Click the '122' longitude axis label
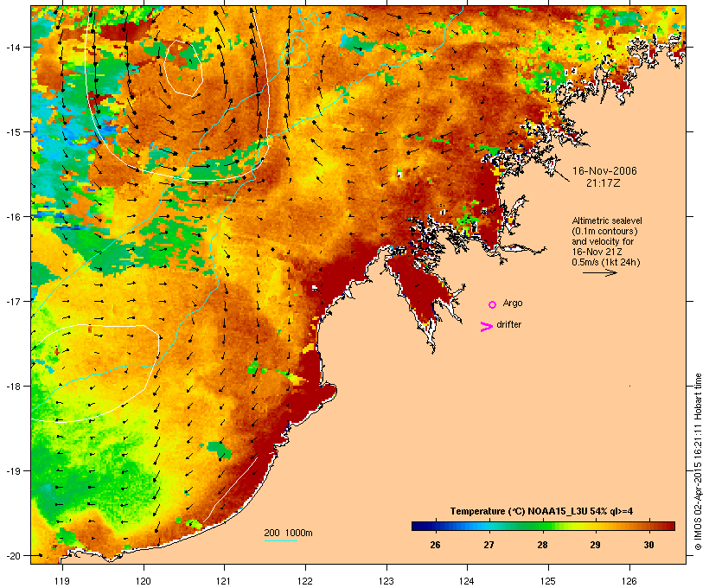The height and width of the screenshot is (588, 709). click(x=305, y=581)
